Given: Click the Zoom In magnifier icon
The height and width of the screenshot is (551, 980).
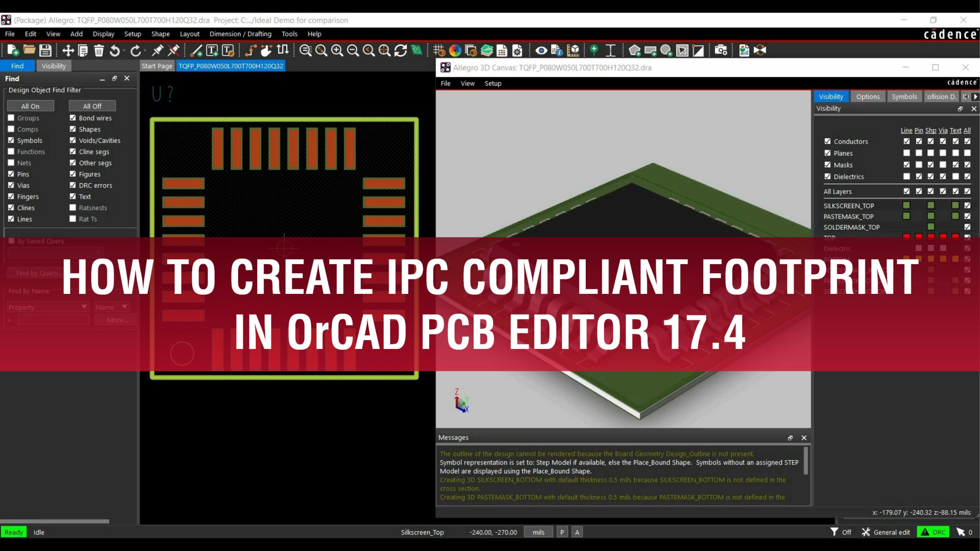Looking at the screenshot, I should click(x=337, y=50).
